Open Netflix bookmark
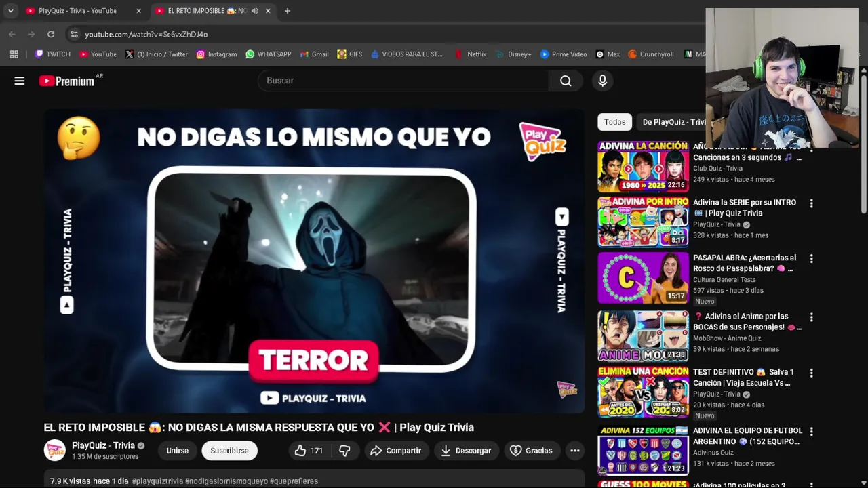Image resolution: width=868 pixels, height=488 pixels. coord(470,54)
